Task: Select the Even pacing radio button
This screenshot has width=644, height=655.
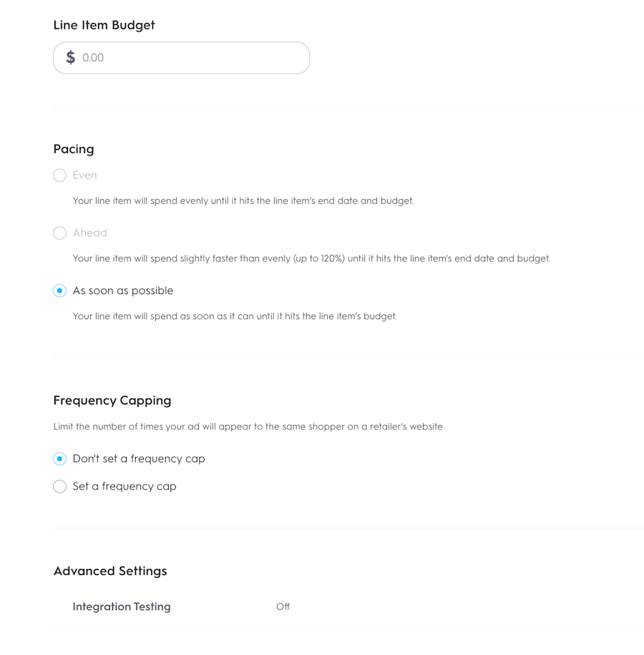Action: coord(60,175)
